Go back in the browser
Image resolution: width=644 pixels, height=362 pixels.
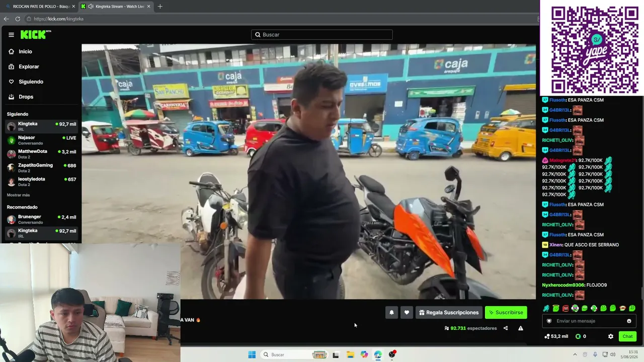point(6,19)
